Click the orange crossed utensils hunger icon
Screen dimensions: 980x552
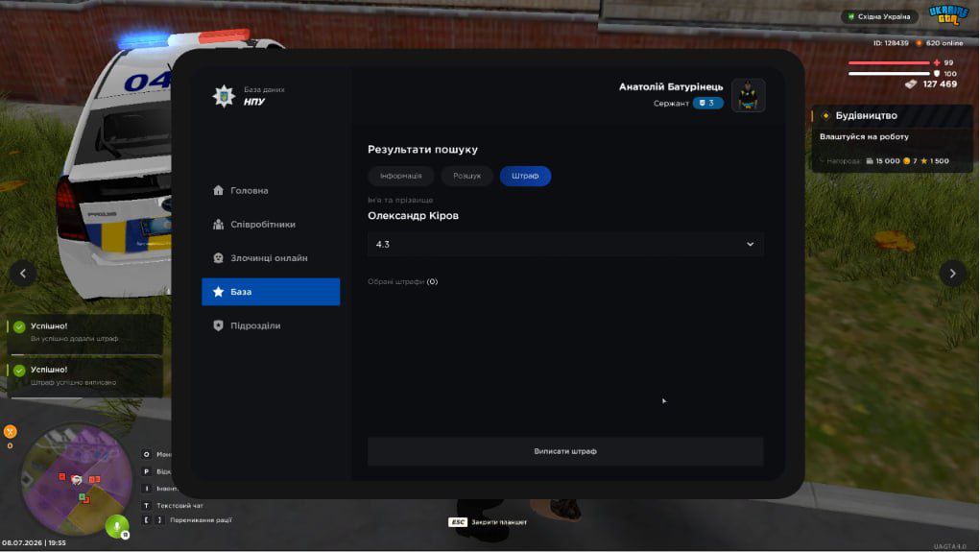10,432
